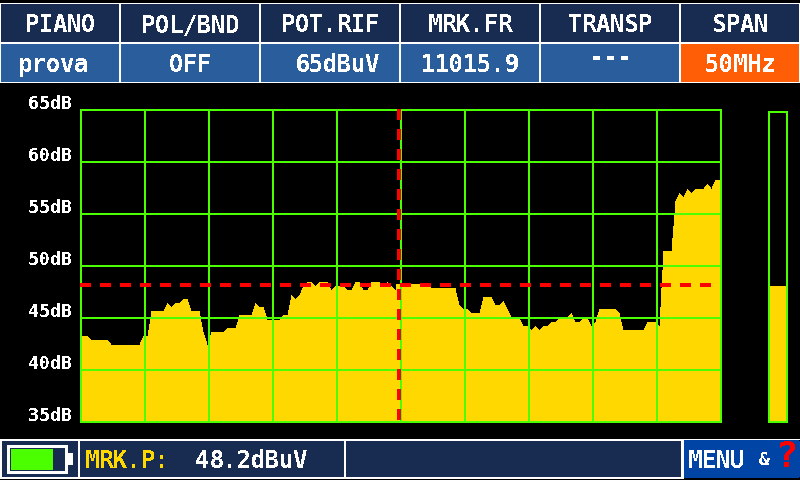Click the red horizontal level marker line
Image resolution: width=800 pixels, height=480 pixels.
pyautogui.click(x=396, y=285)
